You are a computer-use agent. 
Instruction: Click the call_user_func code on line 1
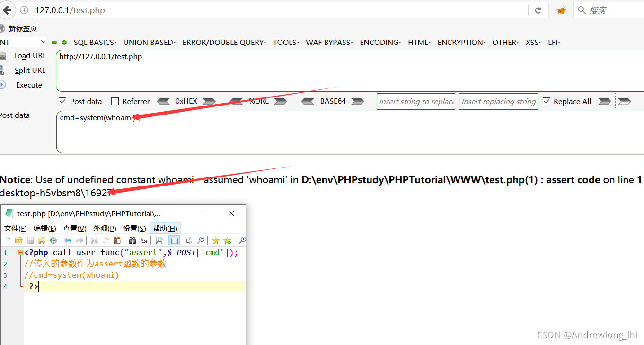145,252
